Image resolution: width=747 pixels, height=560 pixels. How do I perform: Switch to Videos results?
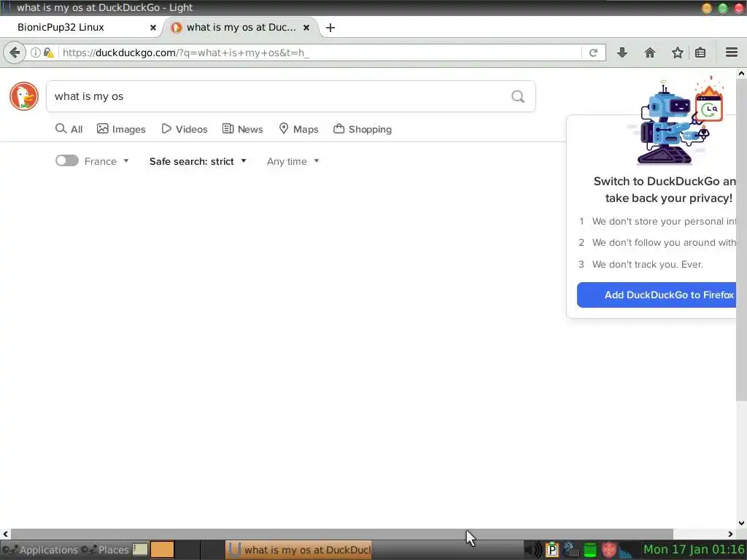click(185, 129)
